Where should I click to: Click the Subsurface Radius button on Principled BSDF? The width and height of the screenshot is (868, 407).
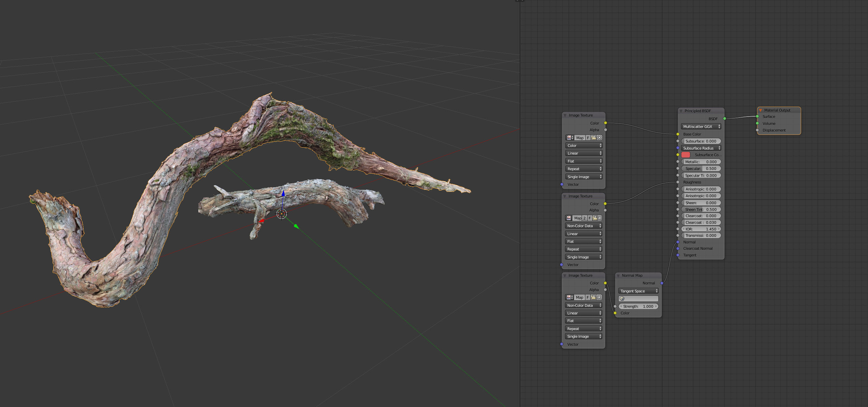point(701,148)
